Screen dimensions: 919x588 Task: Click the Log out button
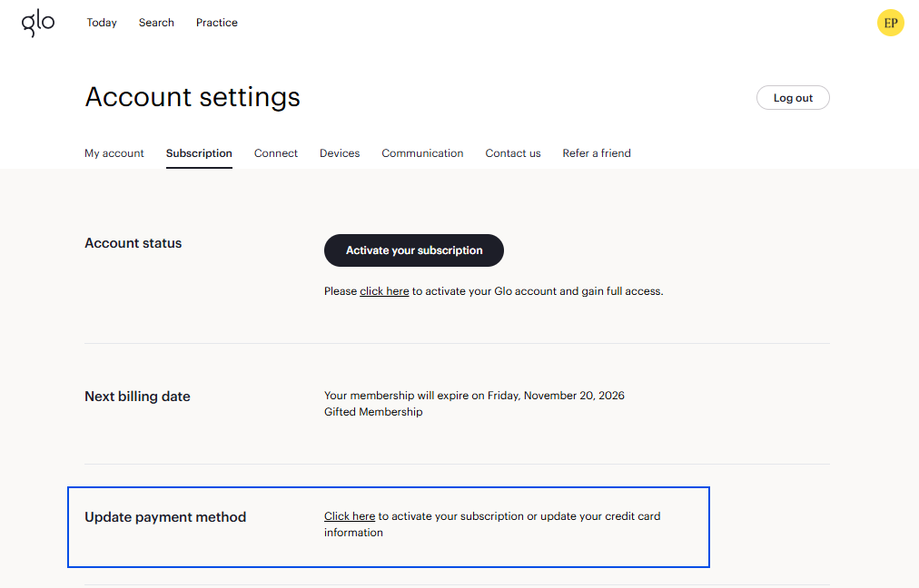793,98
